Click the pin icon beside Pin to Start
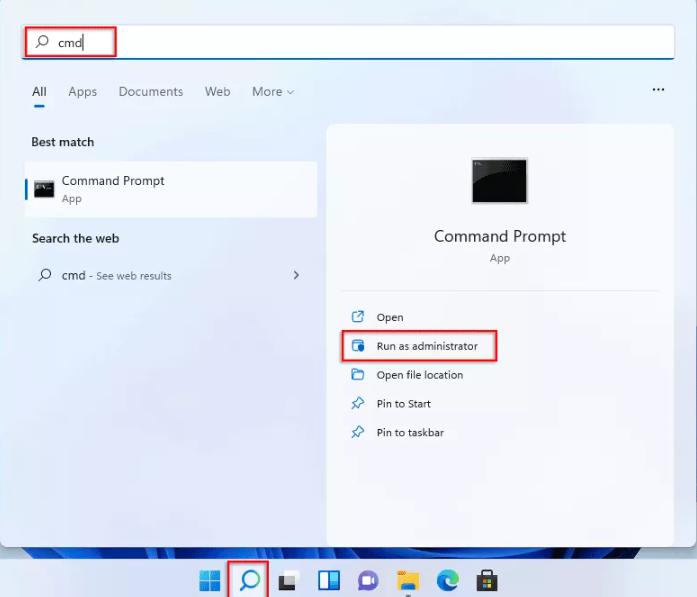 [358, 403]
